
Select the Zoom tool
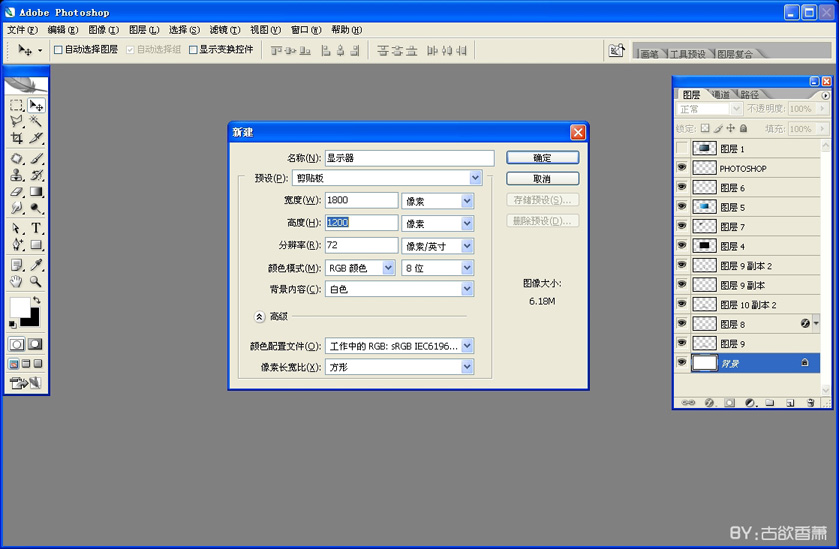click(x=36, y=281)
